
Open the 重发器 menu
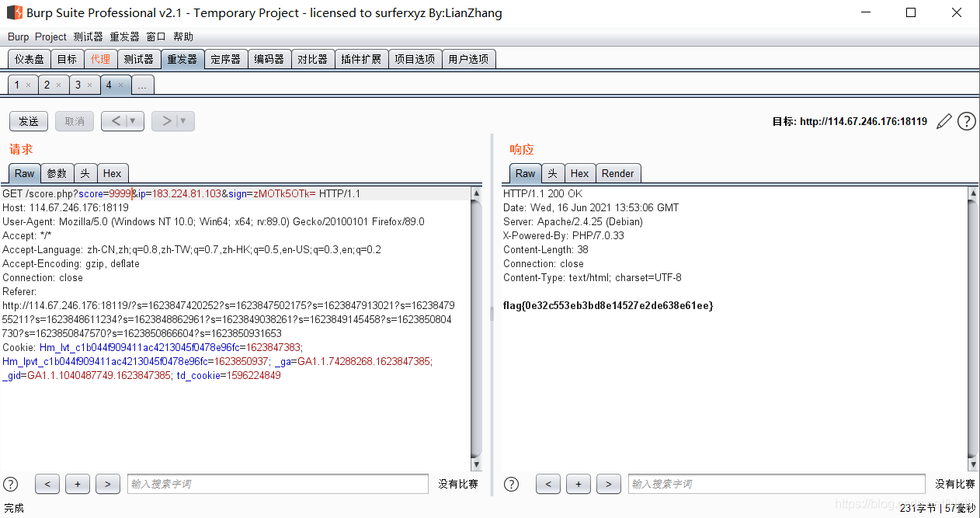(x=125, y=37)
